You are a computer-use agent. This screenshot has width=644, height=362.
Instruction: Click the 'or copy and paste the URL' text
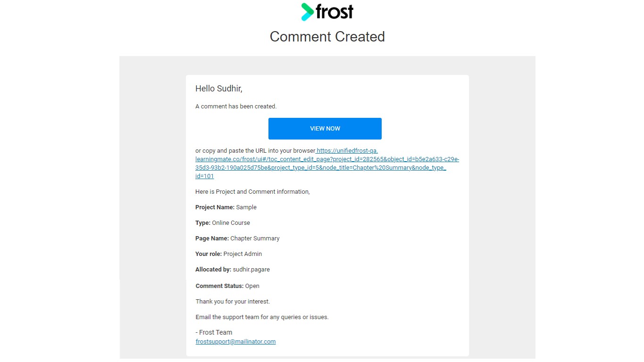[255, 151]
